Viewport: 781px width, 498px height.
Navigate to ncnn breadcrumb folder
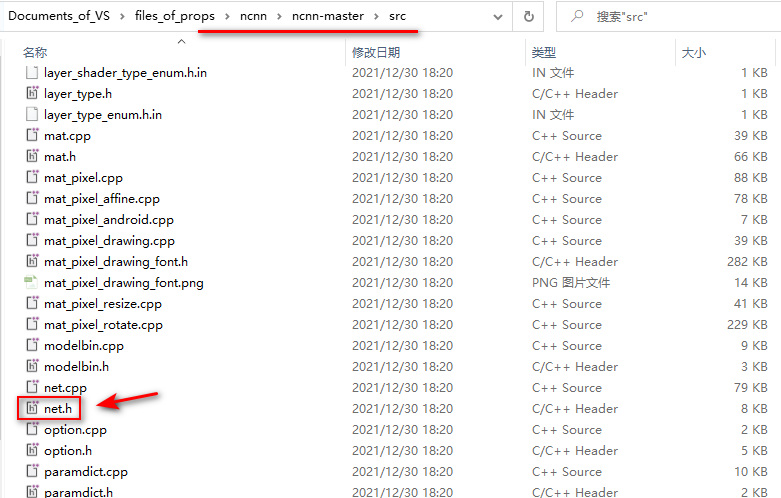click(x=253, y=16)
